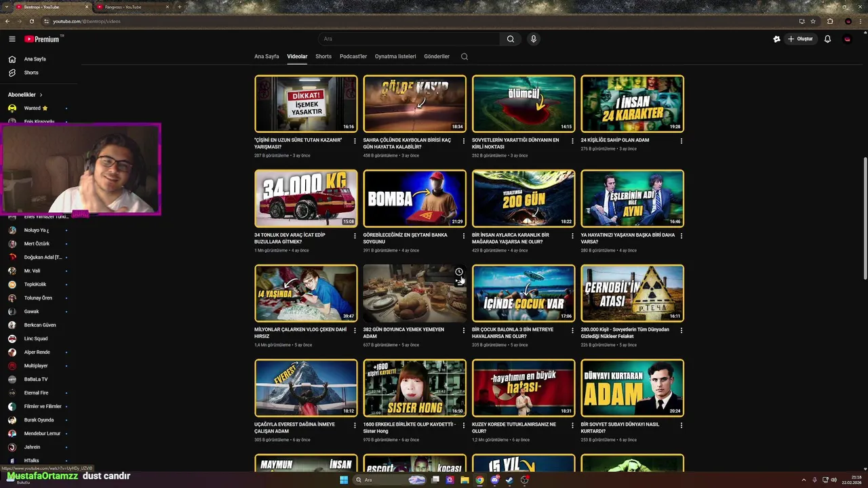Play the BOMBA thumbnail video

click(414, 199)
